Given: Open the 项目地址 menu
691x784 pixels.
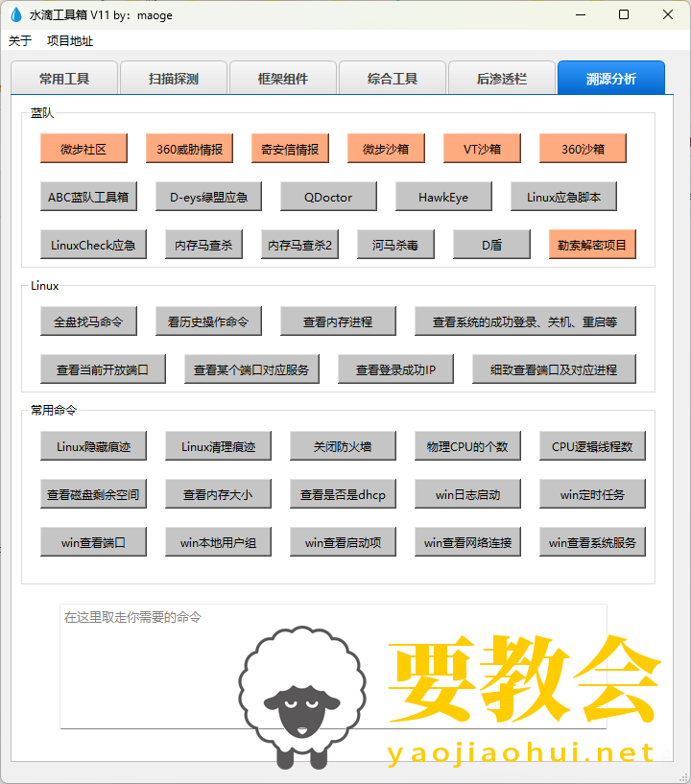Looking at the screenshot, I should (x=70, y=41).
